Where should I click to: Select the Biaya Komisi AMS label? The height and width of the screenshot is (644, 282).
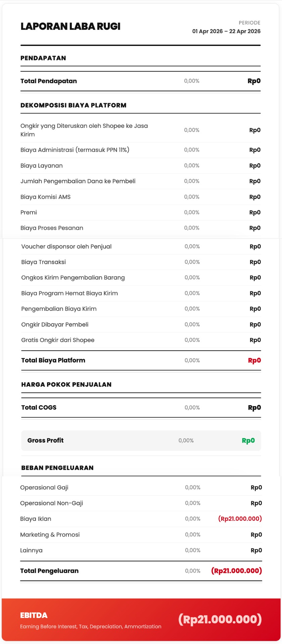pos(46,197)
